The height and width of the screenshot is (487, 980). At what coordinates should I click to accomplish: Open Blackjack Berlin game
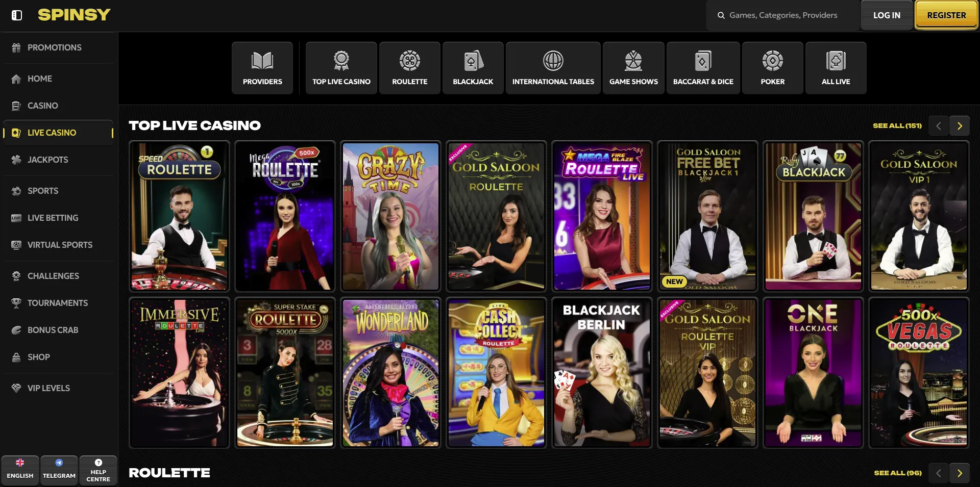[x=602, y=373]
